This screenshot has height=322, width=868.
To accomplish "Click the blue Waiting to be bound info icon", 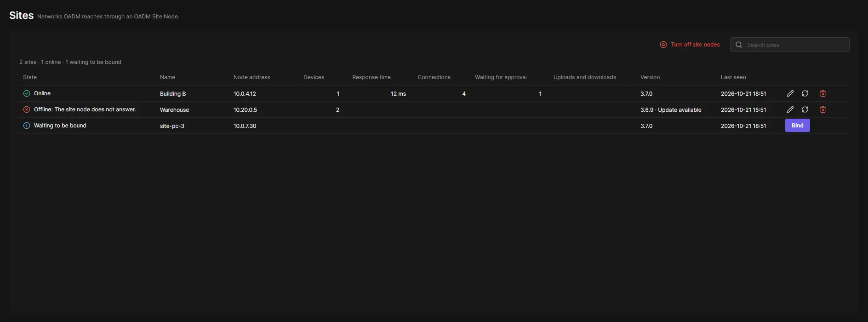I will (27, 126).
